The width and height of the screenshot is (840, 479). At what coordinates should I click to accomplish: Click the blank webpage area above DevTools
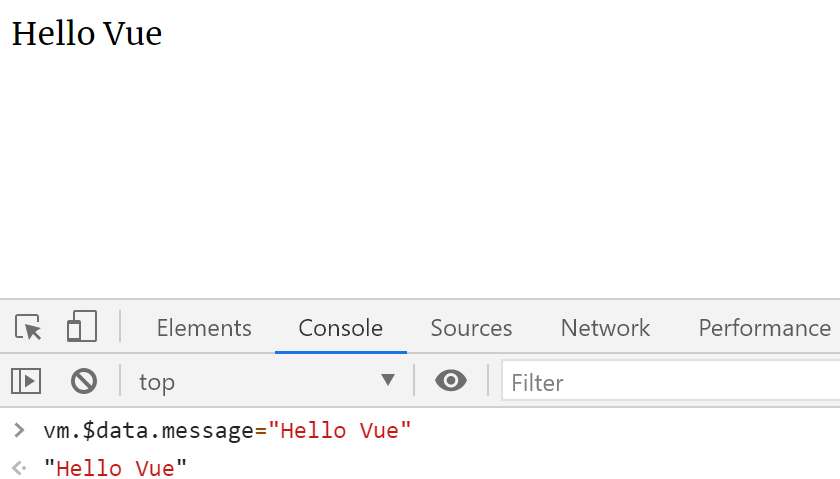pyautogui.click(x=420, y=171)
